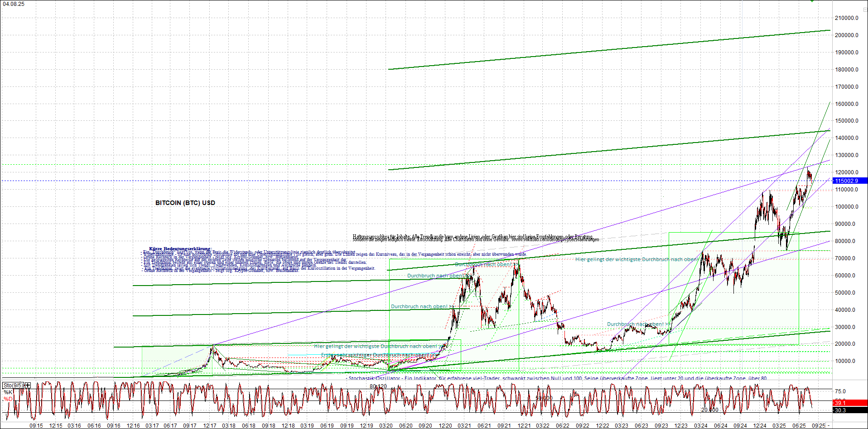Click the Sto(9/5) indicator label

pos(13,384)
